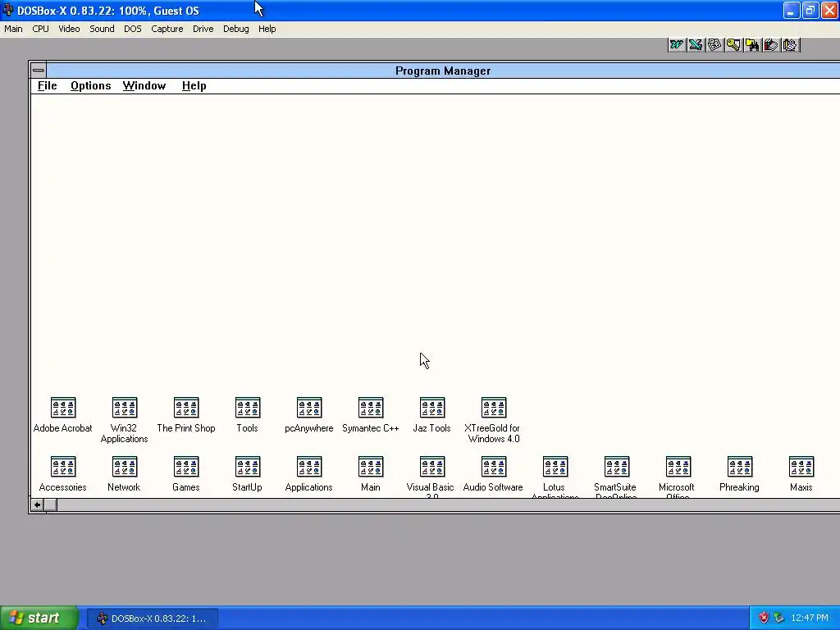Select the Visual Basic 3.0 group icon
840x630 pixels.
432,467
